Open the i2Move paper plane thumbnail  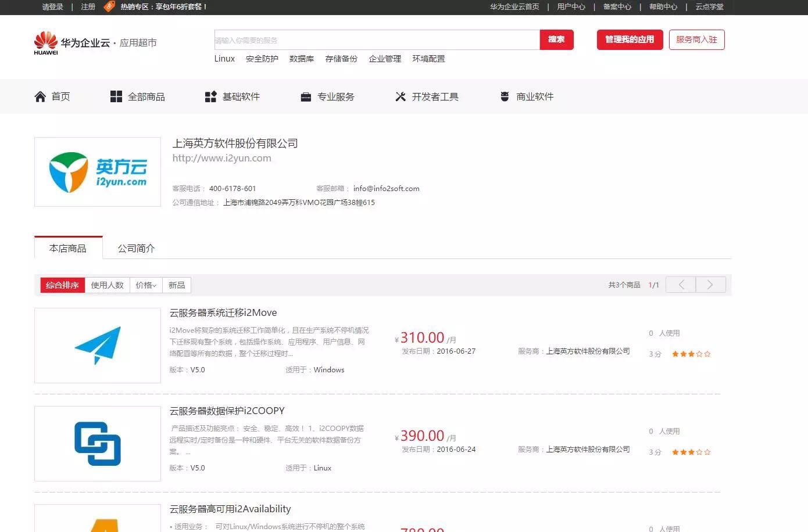[98, 346]
